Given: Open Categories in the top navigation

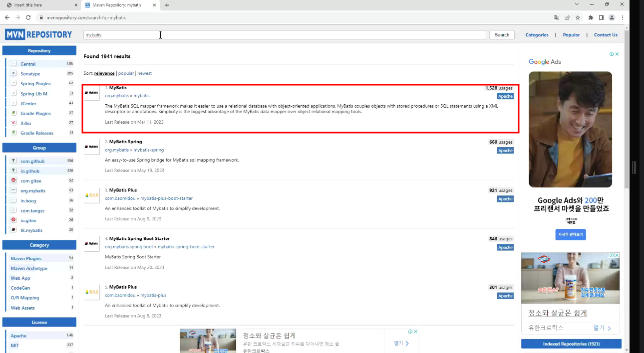Looking at the screenshot, I should pos(537,35).
